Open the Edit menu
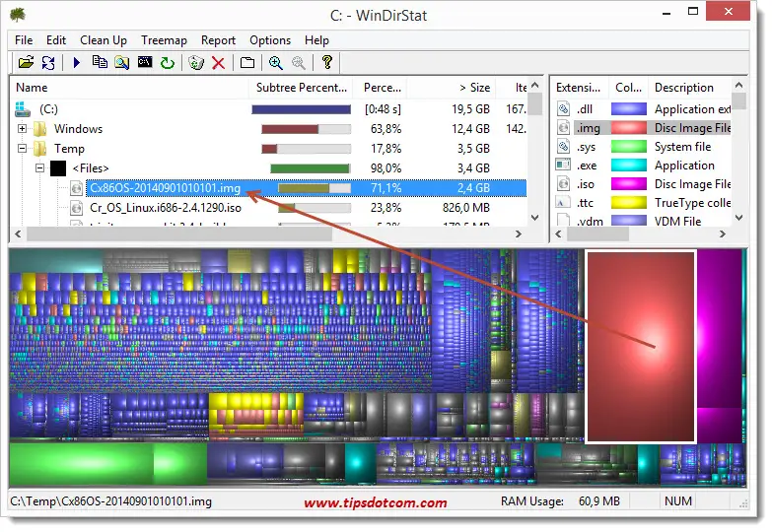772x532 pixels. (x=56, y=40)
